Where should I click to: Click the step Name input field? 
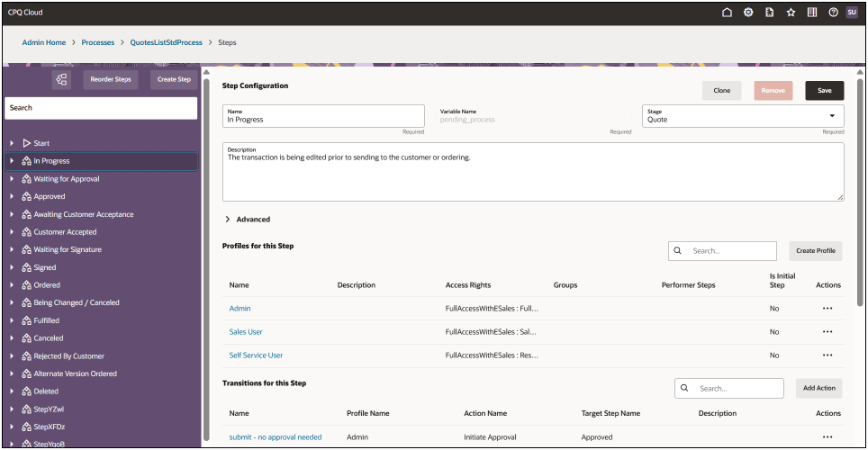(323, 116)
